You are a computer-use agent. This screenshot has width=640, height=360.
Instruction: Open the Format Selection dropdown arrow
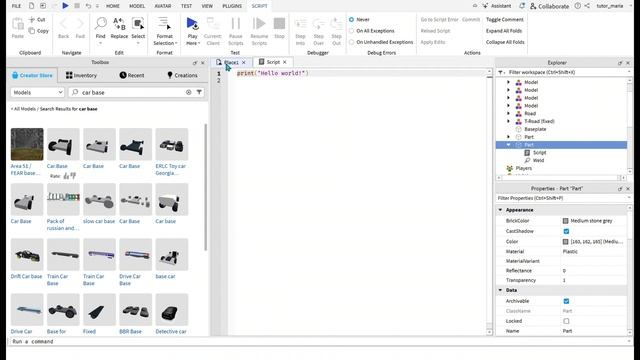click(176, 44)
